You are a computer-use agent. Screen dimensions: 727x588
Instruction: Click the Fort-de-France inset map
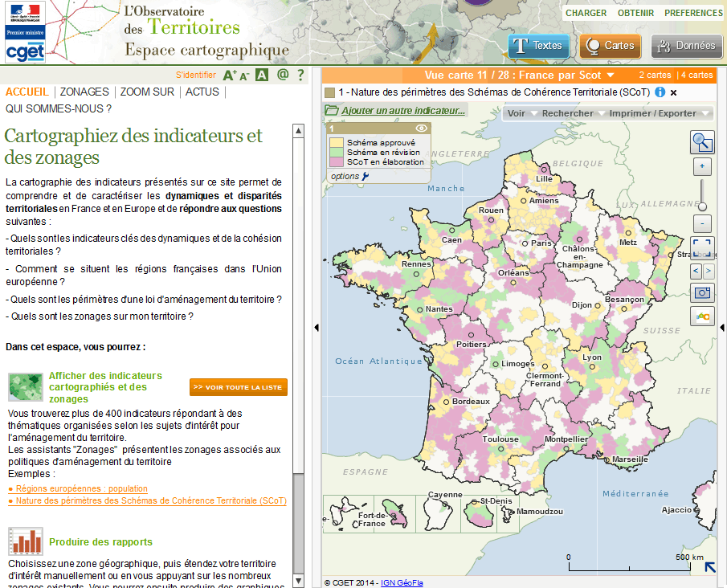(x=394, y=514)
